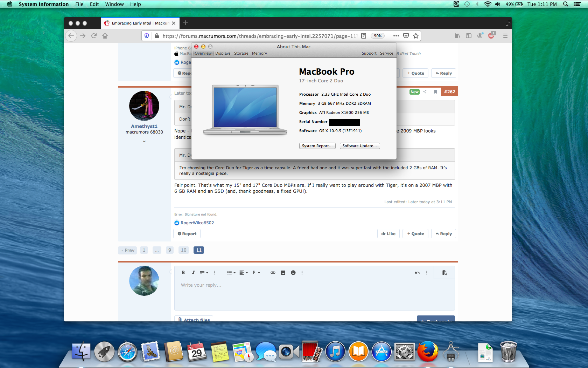The width and height of the screenshot is (588, 368).
Task: Bookmark this page with the star
Action: 416,36
